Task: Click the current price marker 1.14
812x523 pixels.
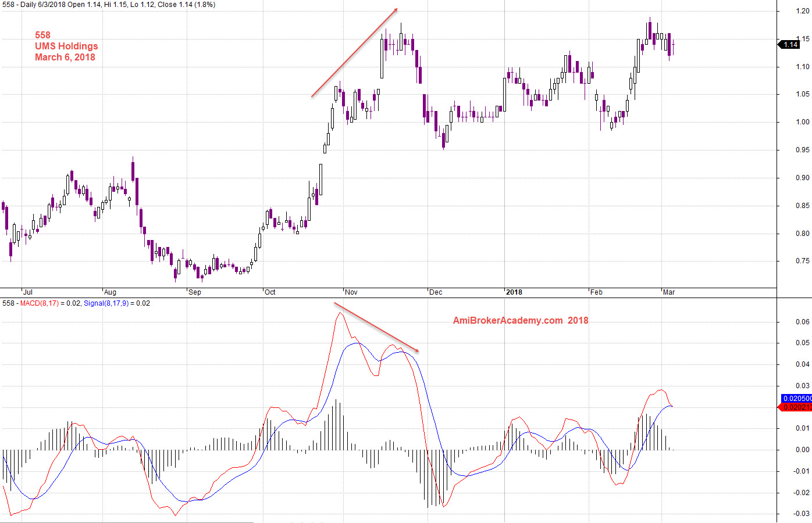Action: click(x=789, y=45)
